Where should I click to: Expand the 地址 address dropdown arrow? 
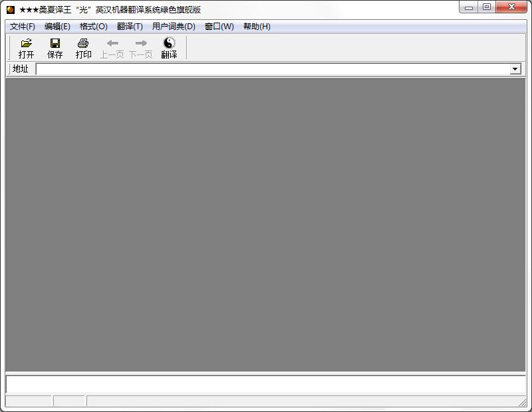pyautogui.click(x=515, y=69)
